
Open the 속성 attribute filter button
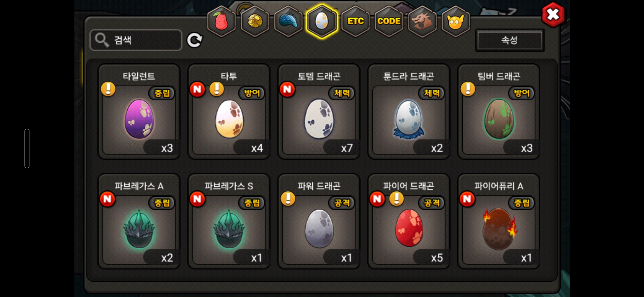(x=510, y=40)
